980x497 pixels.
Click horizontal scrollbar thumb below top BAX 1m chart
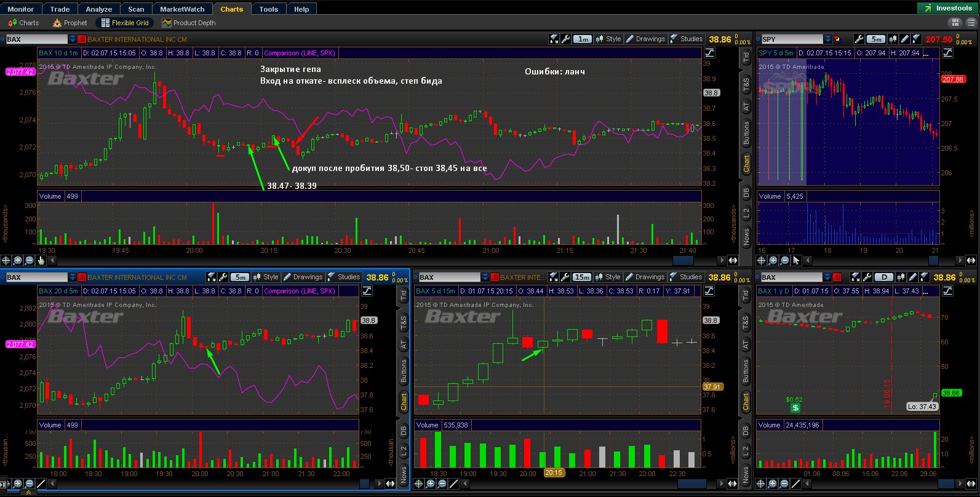pos(683,261)
